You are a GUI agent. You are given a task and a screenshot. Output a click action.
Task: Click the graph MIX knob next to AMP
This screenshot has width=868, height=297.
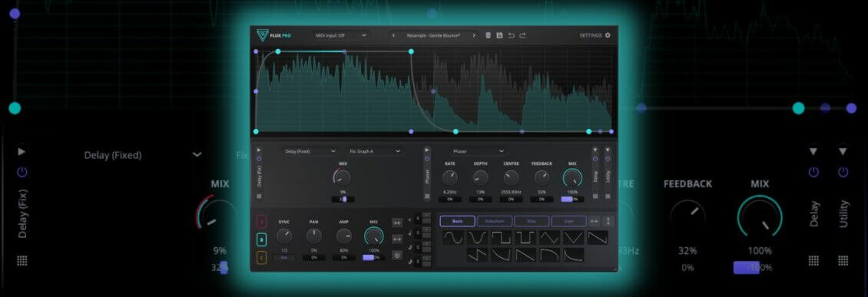point(374,236)
